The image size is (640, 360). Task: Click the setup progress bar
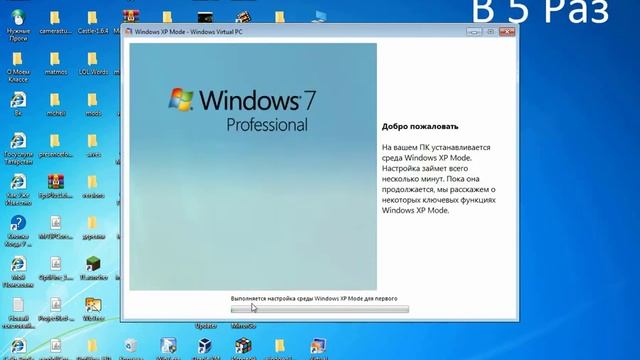click(320, 310)
